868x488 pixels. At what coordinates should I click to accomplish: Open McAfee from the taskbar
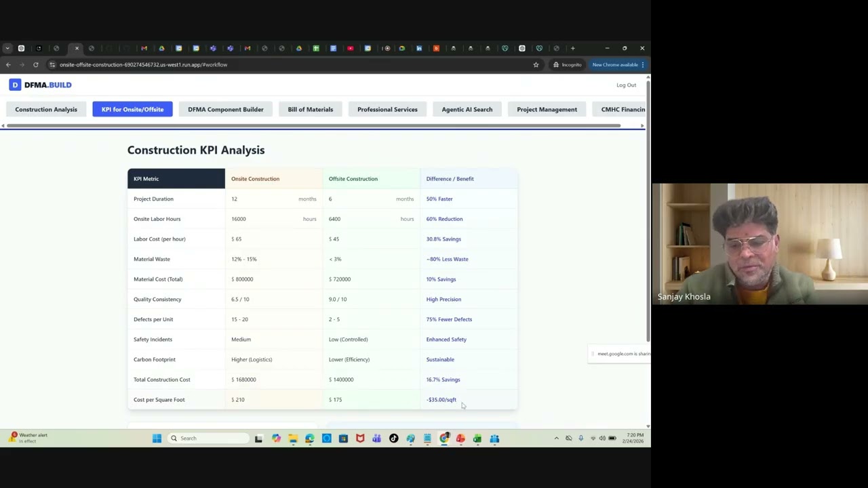coord(360,438)
